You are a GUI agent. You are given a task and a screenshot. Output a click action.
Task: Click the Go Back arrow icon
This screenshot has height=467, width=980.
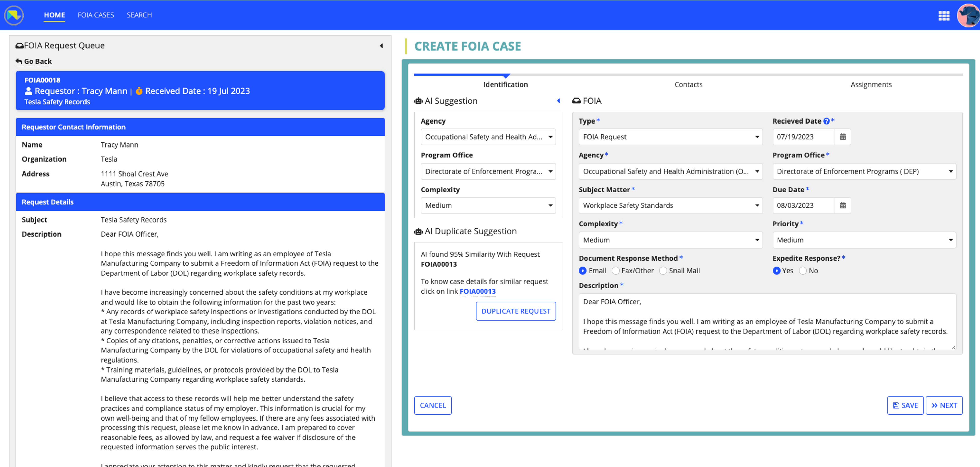[x=19, y=61]
